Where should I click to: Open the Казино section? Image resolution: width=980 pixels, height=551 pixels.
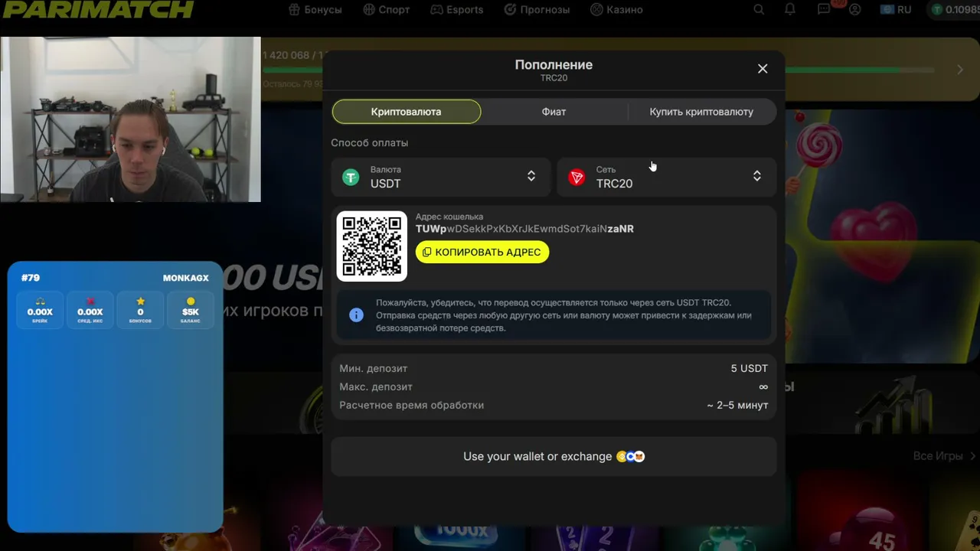pyautogui.click(x=616, y=10)
